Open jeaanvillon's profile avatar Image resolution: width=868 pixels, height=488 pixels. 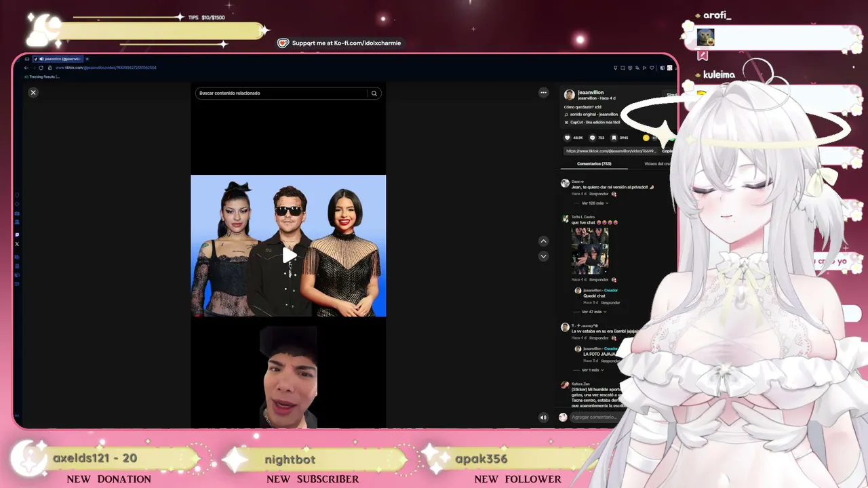(570, 95)
